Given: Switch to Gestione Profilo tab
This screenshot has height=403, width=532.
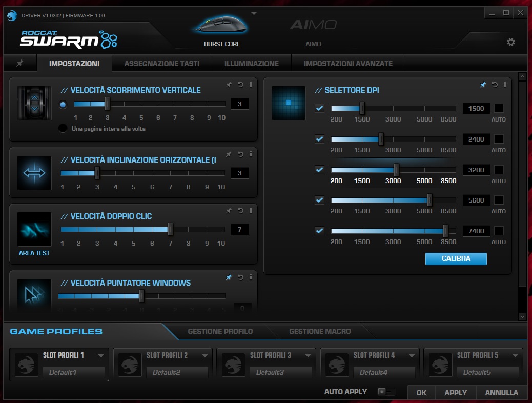Looking at the screenshot, I should [220, 331].
